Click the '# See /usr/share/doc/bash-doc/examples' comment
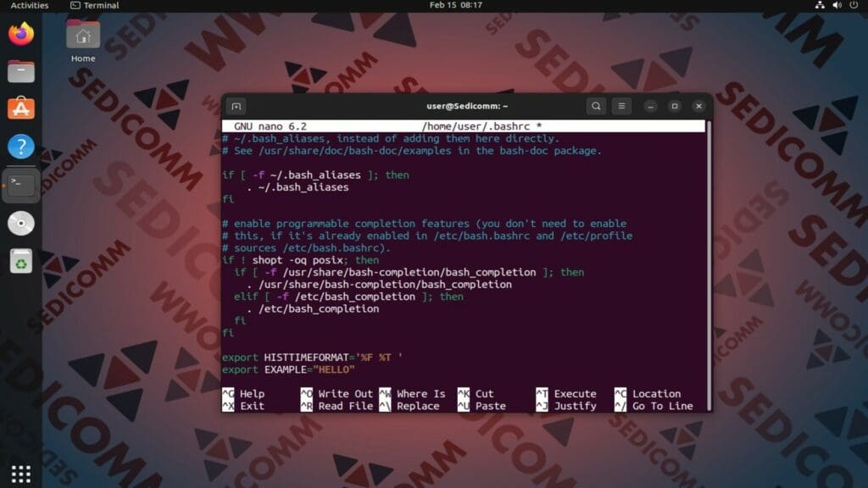 tap(412, 151)
